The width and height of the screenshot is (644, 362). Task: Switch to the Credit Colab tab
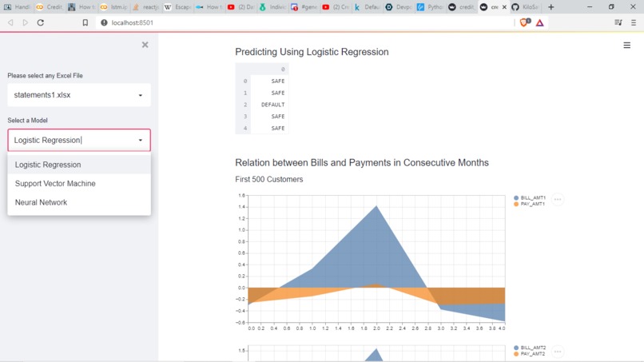click(x=49, y=7)
